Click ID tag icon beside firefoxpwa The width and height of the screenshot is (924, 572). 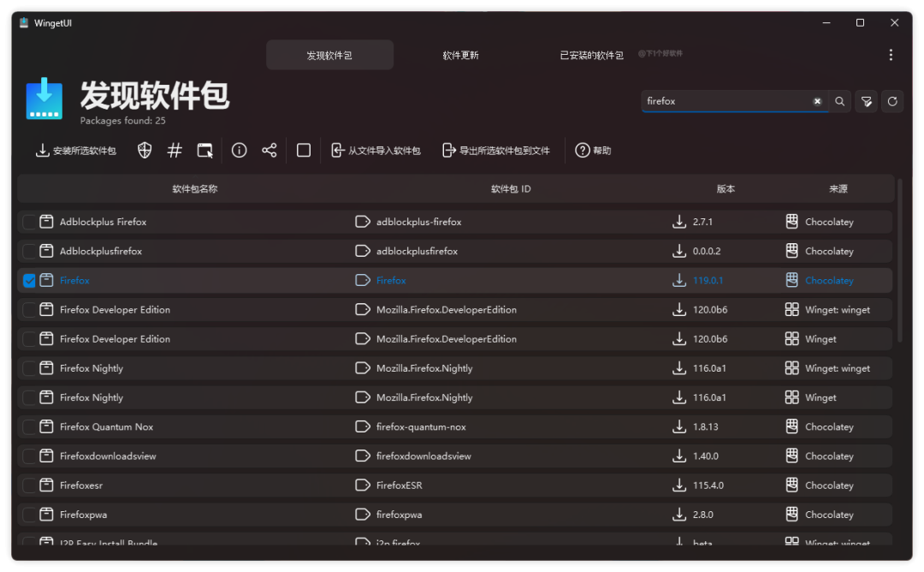point(363,515)
